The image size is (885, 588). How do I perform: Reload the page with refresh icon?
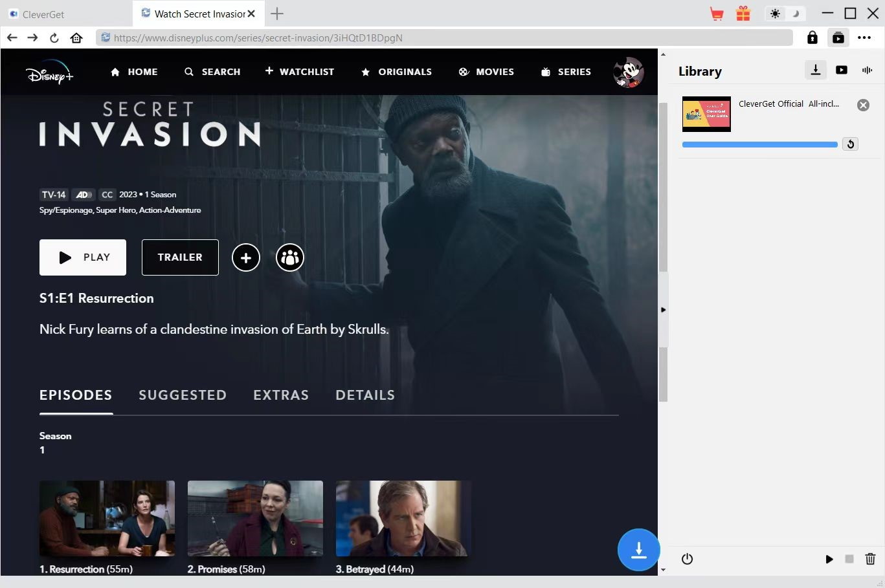pos(54,38)
